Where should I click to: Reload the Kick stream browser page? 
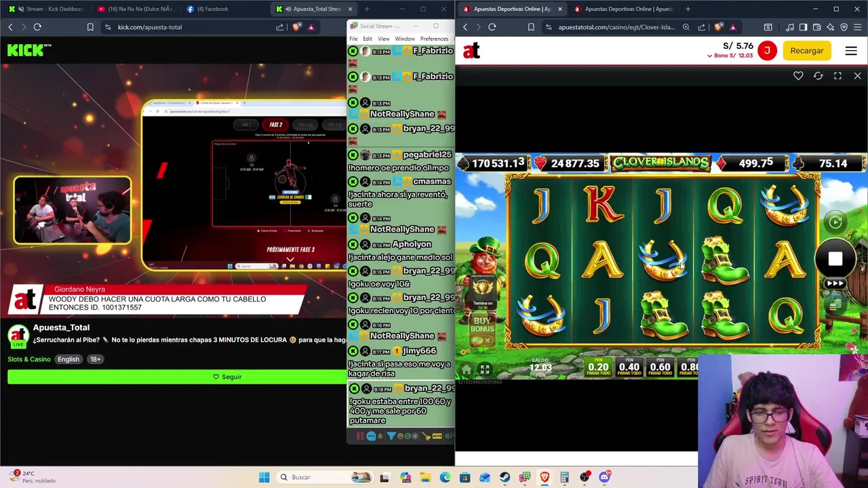37,27
